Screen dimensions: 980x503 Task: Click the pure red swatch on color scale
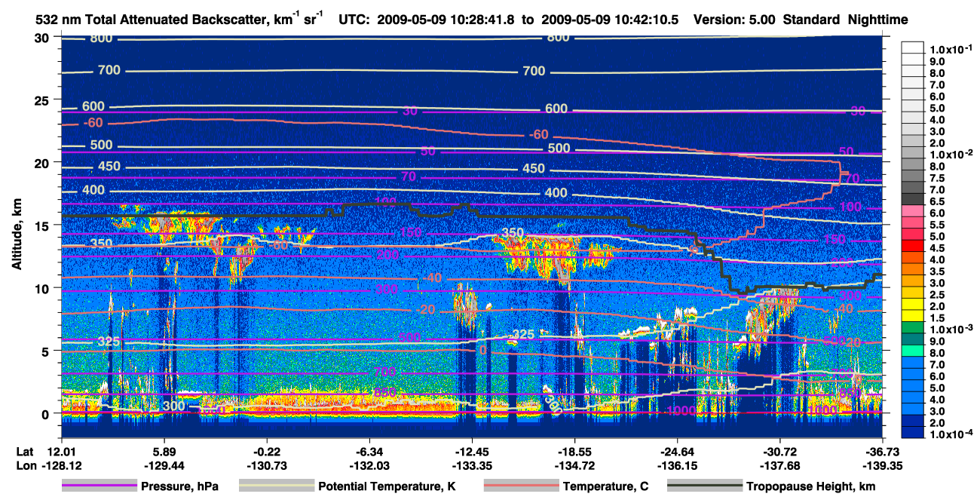(x=912, y=247)
